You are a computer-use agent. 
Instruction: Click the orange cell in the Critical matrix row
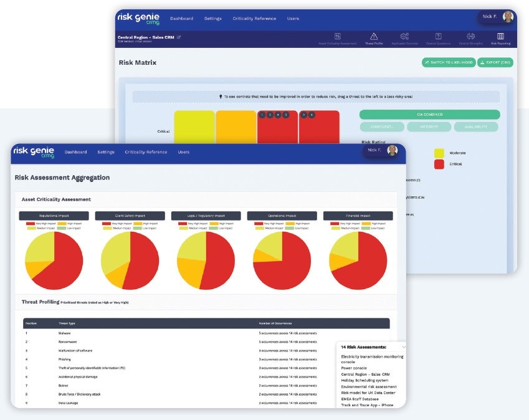[236, 127]
